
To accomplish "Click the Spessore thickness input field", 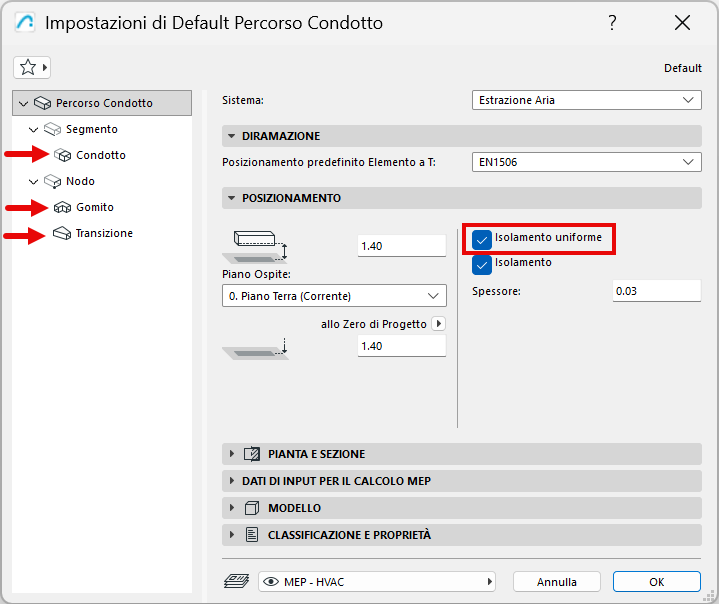I will coord(656,290).
